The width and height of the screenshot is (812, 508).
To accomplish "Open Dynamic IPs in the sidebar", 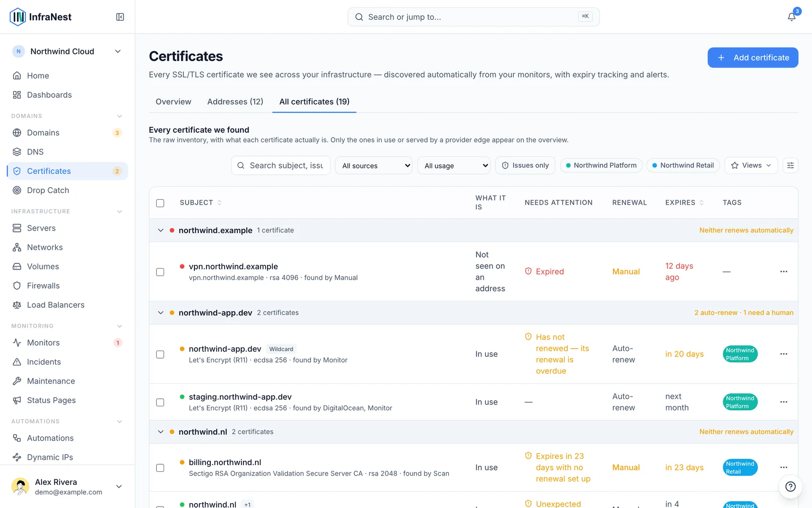I will coord(67,457).
